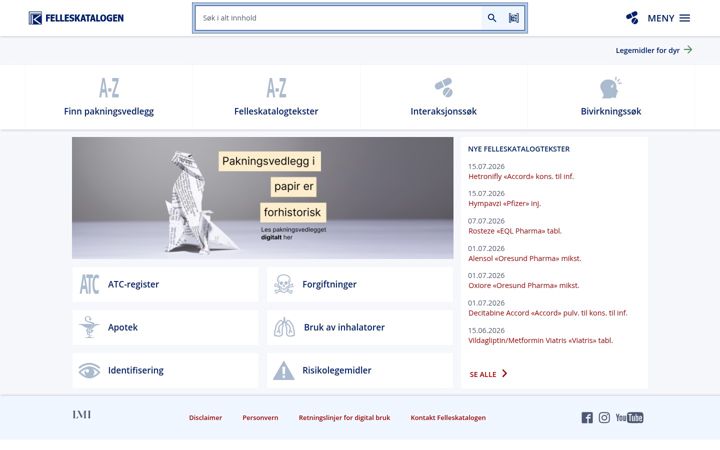Open Rosteze «EQL Pharma» tabl.
Image resolution: width=720 pixels, height=450 pixels.
515,231
